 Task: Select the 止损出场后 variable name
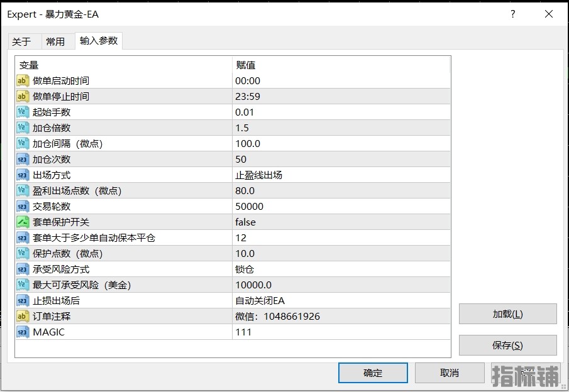coord(56,301)
